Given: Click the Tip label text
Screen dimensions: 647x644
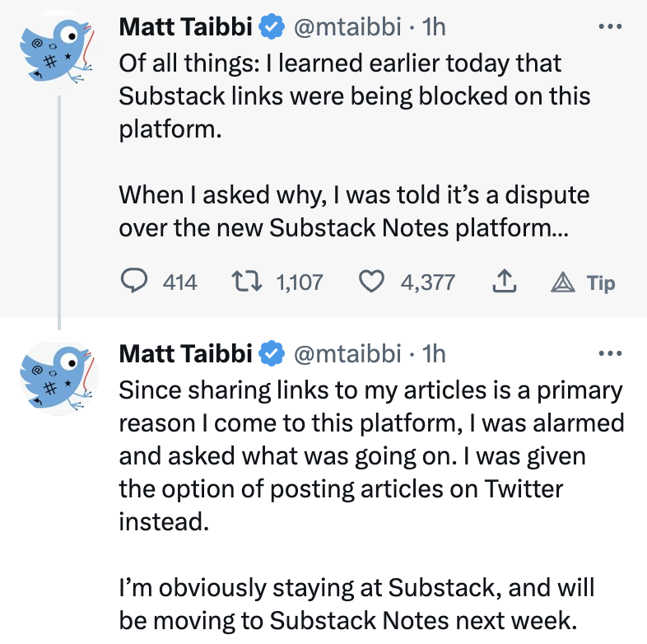Looking at the screenshot, I should 601,283.
